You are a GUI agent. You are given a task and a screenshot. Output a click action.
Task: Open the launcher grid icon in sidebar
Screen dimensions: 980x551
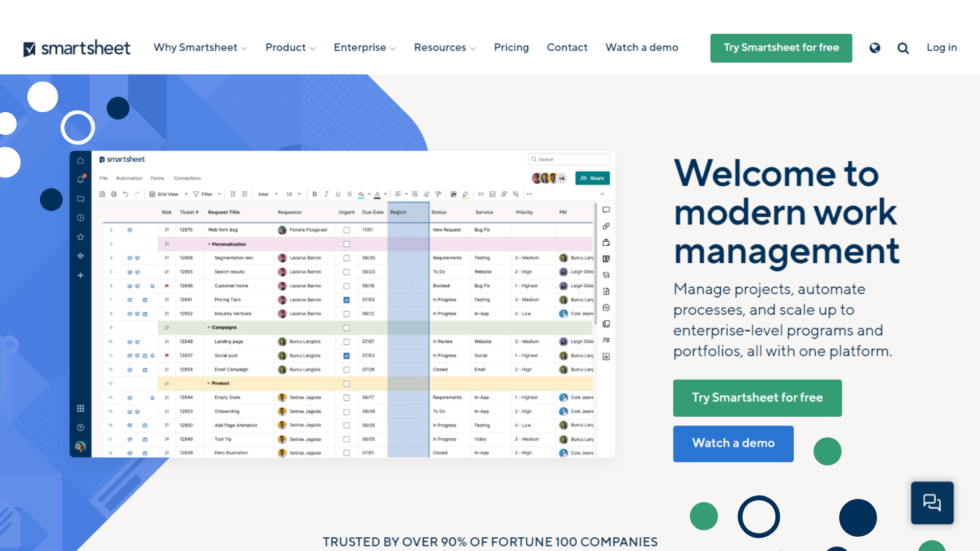coord(81,408)
